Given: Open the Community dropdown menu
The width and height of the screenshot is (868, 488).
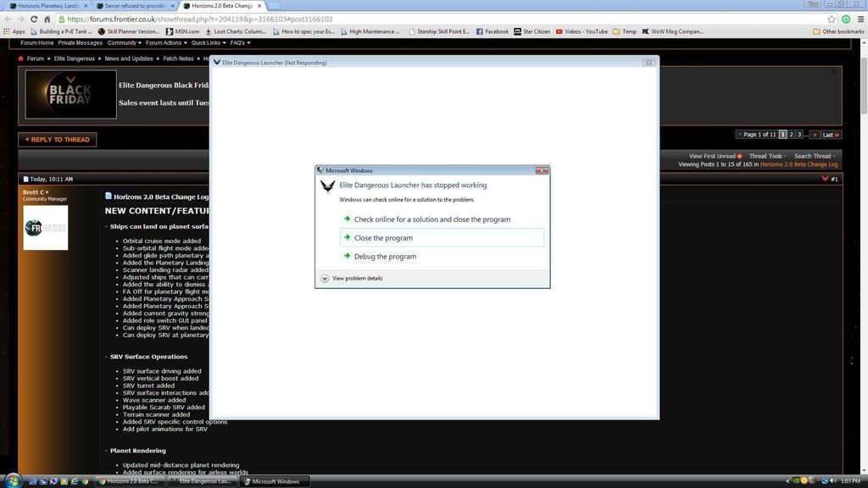Looking at the screenshot, I should click(124, 42).
